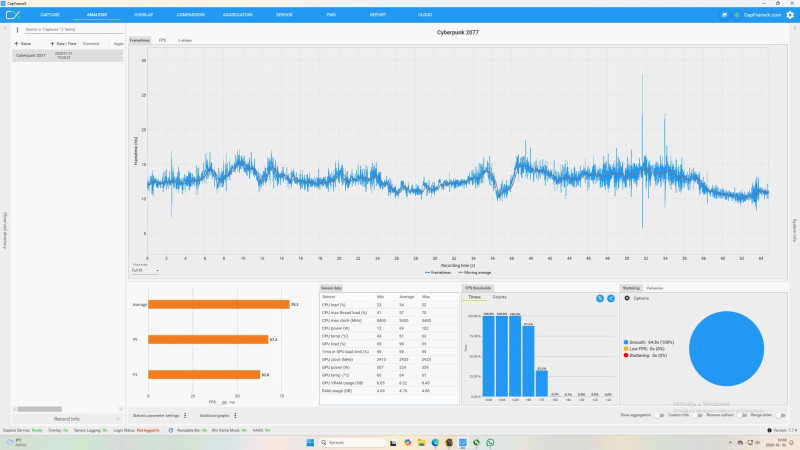Click the version info icon
The width and height of the screenshot is (800, 450).
tap(769, 430)
